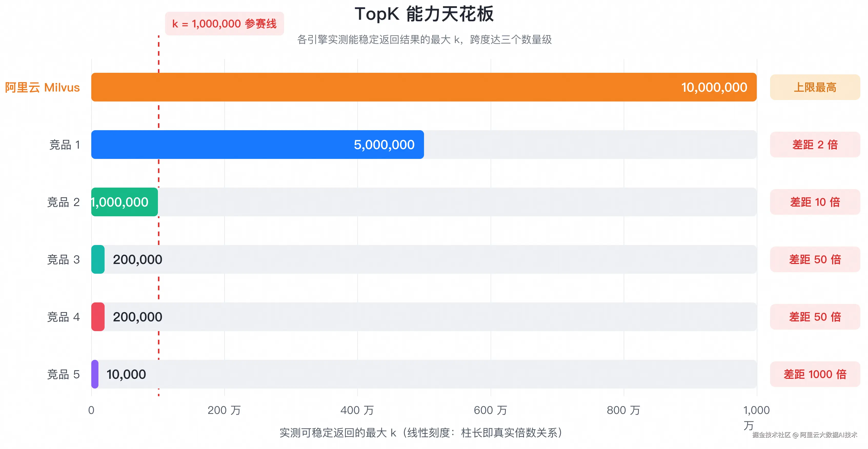The image size is (868, 449).
Task: Click the "差距 2 倍" badge
Action: point(815,145)
